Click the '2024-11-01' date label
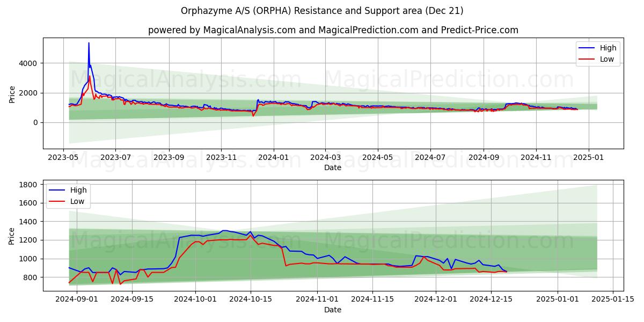 coord(317,299)
